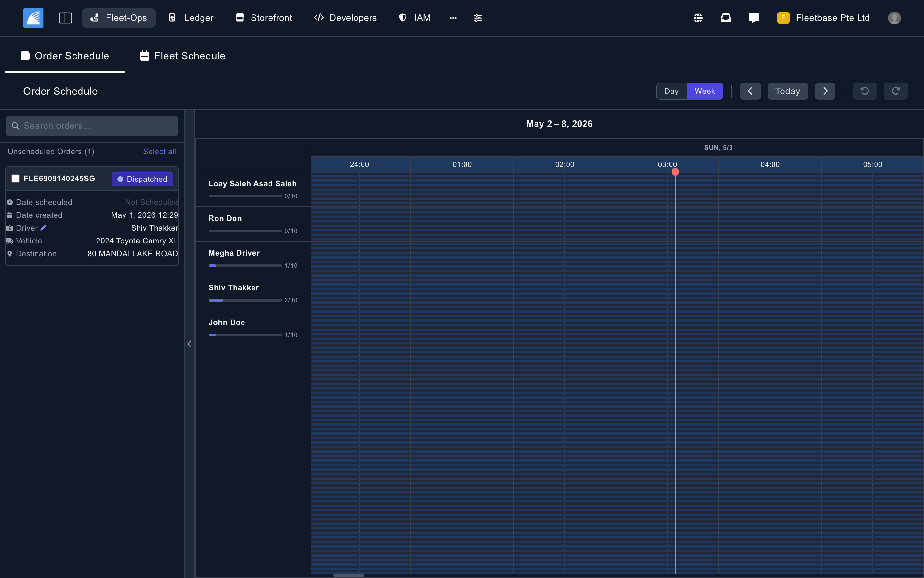Click the 2024 Toyota Camry XL vehicle
924x578 pixels.
(x=137, y=241)
